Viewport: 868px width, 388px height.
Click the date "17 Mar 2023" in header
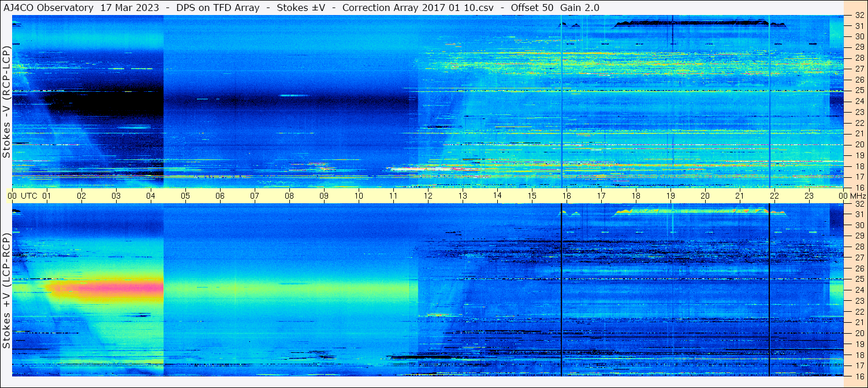coord(129,8)
